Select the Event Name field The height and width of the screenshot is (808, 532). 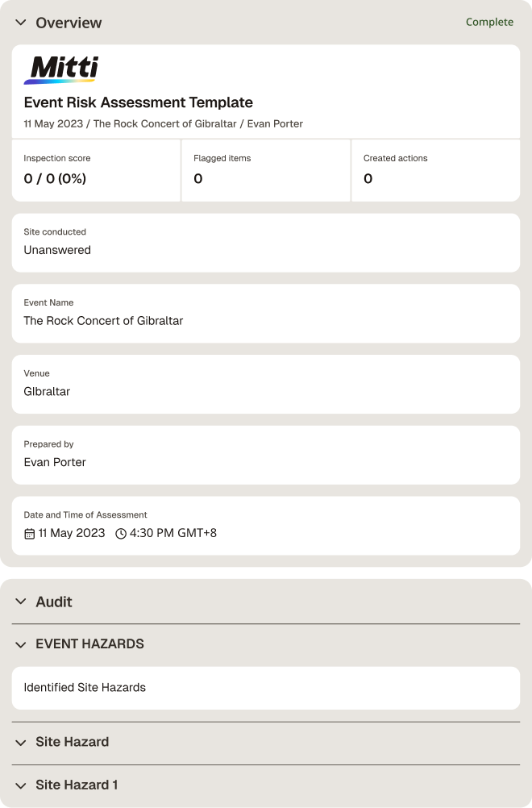(266, 314)
